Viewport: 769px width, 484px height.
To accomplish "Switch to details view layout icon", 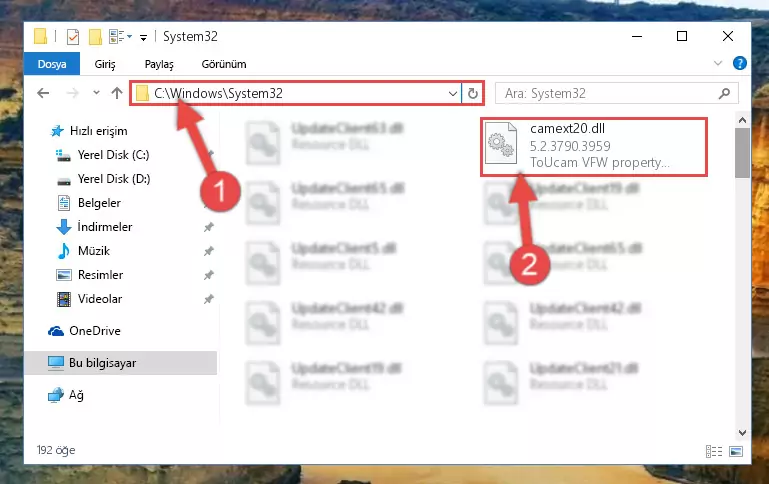I will [714, 451].
